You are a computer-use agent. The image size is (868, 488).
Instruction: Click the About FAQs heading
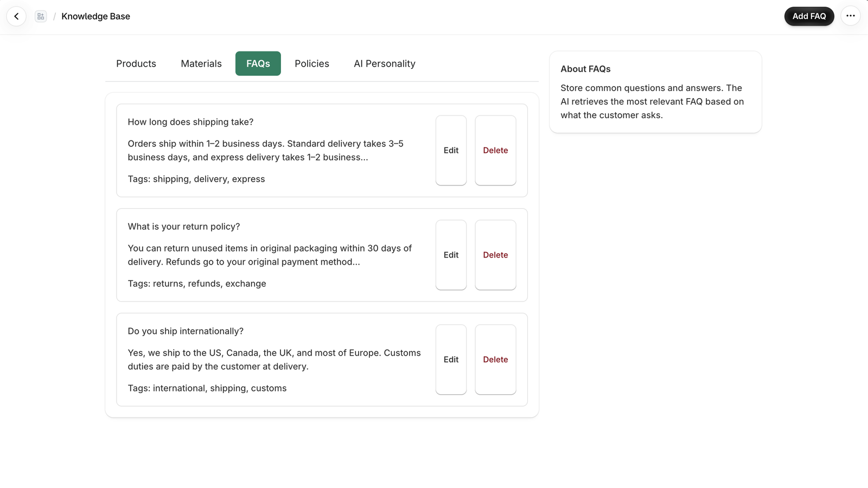585,69
